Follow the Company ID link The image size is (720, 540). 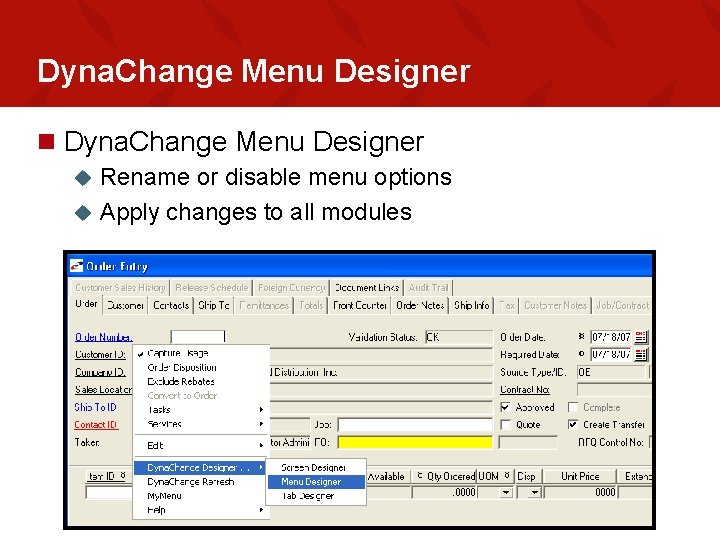pos(100,372)
